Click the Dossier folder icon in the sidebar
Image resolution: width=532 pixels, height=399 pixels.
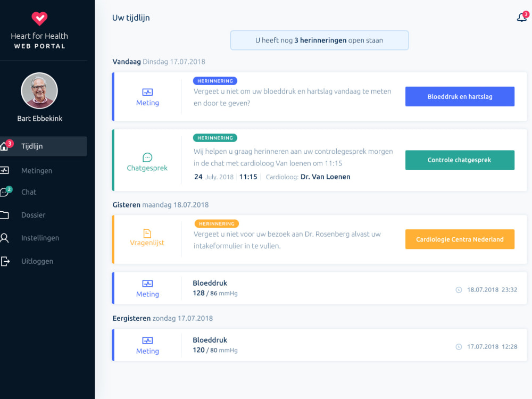point(4,215)
